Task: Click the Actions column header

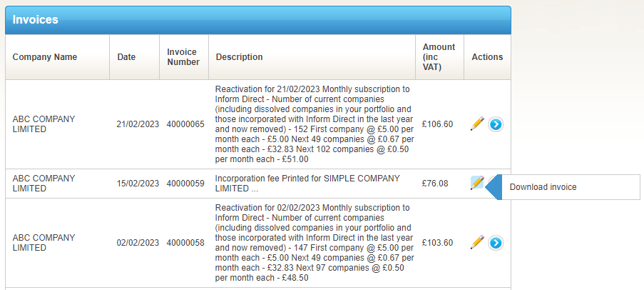Action: click(487, 57)
